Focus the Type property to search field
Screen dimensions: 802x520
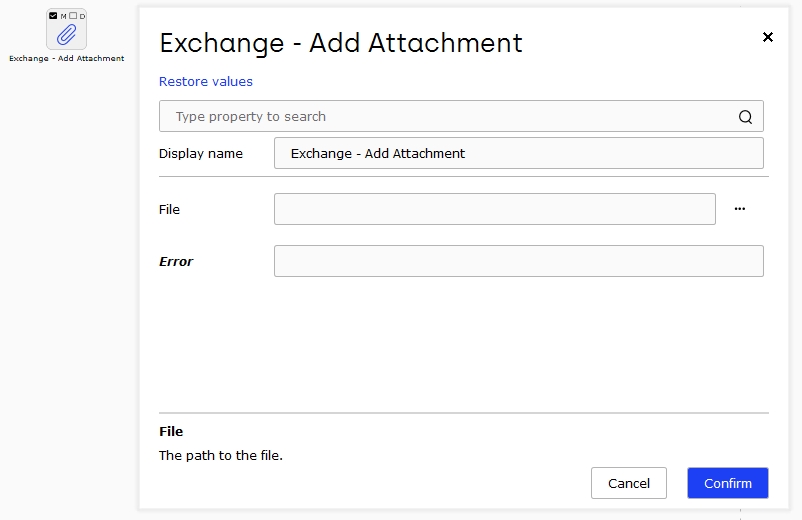coord(461,116)
